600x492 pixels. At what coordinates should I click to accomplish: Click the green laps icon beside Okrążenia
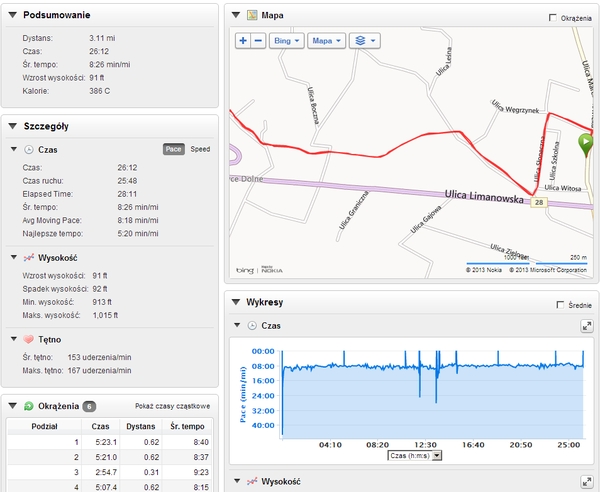(28, 406)
